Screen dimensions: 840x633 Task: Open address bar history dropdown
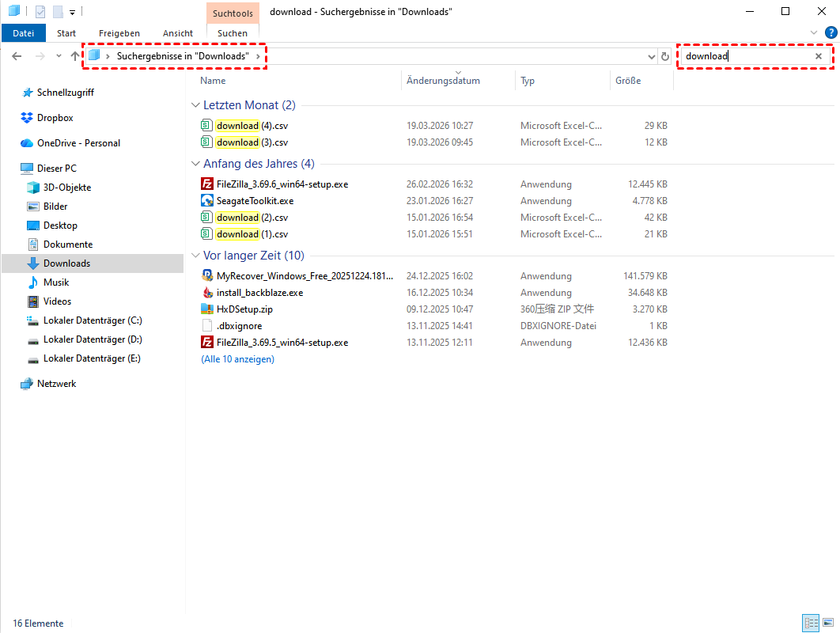651,57
